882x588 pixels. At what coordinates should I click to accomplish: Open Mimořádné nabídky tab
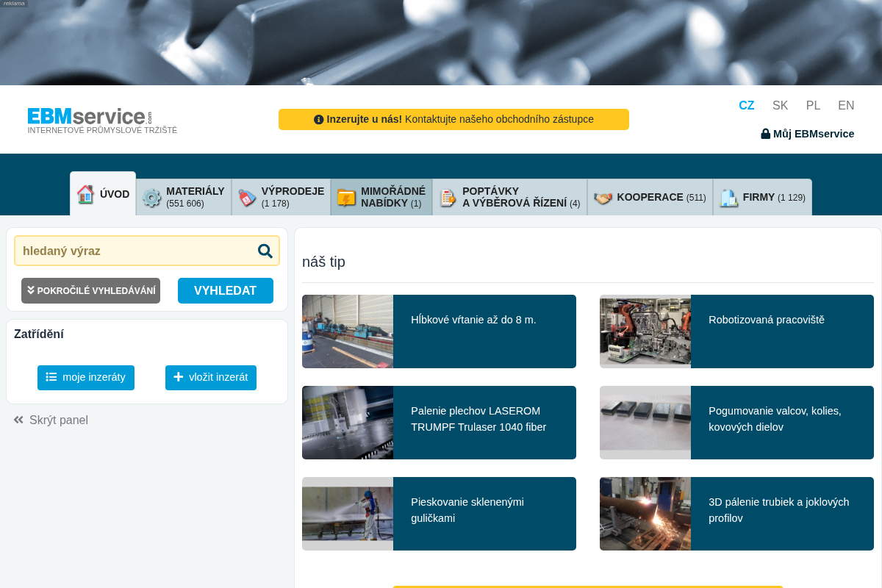381,197
